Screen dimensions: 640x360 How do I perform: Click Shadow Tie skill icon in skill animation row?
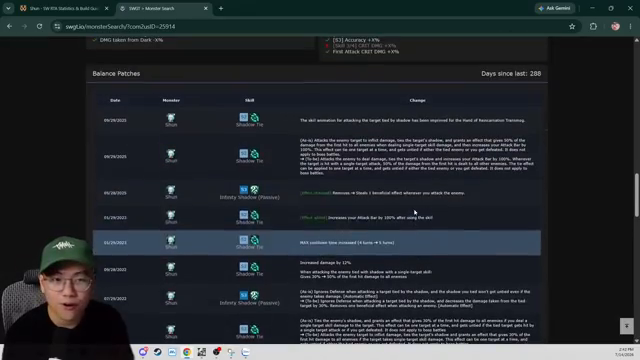255,118
